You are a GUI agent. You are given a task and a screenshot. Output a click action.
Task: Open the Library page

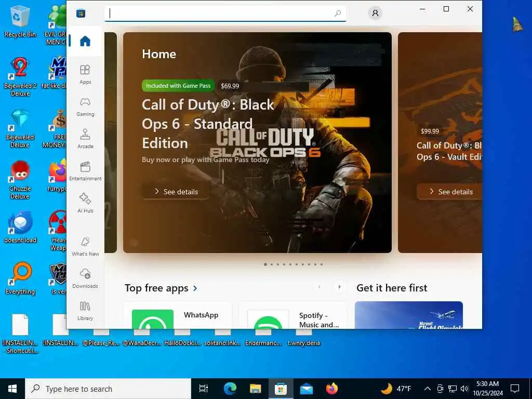(x=85, y=311)
